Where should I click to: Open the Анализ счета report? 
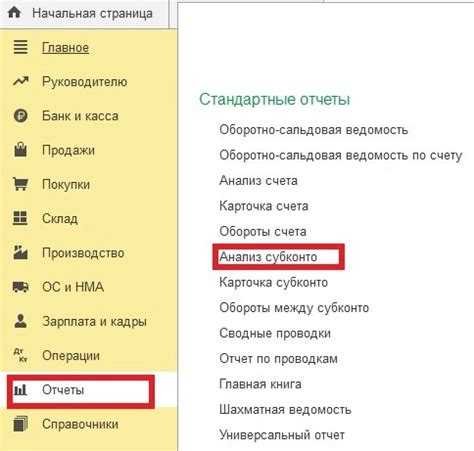pyautogui.click(x=258, y=181)
